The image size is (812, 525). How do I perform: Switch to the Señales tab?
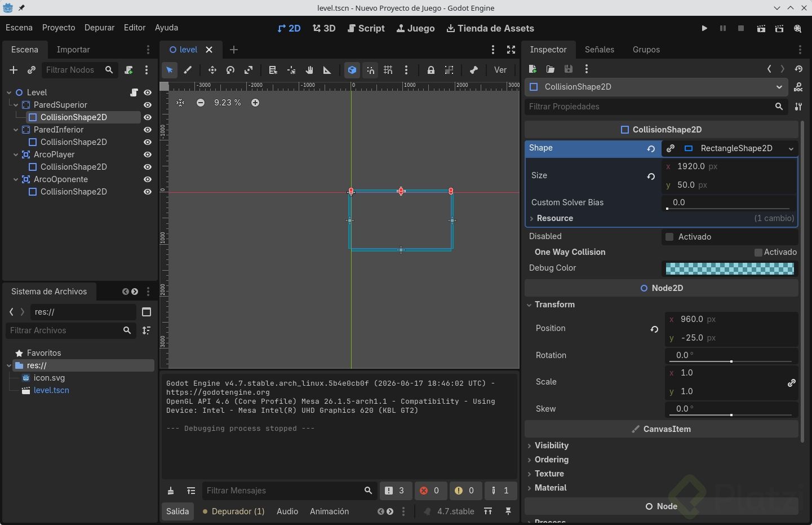pos(600,50)
